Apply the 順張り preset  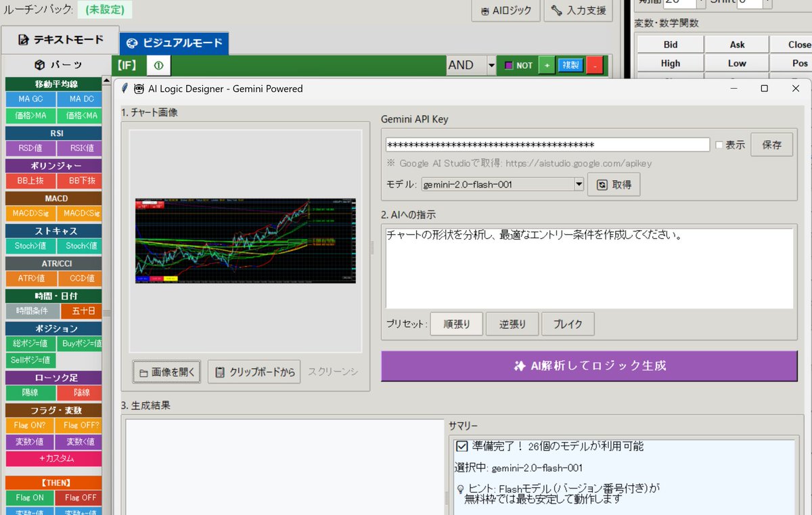tap(456, 324)
